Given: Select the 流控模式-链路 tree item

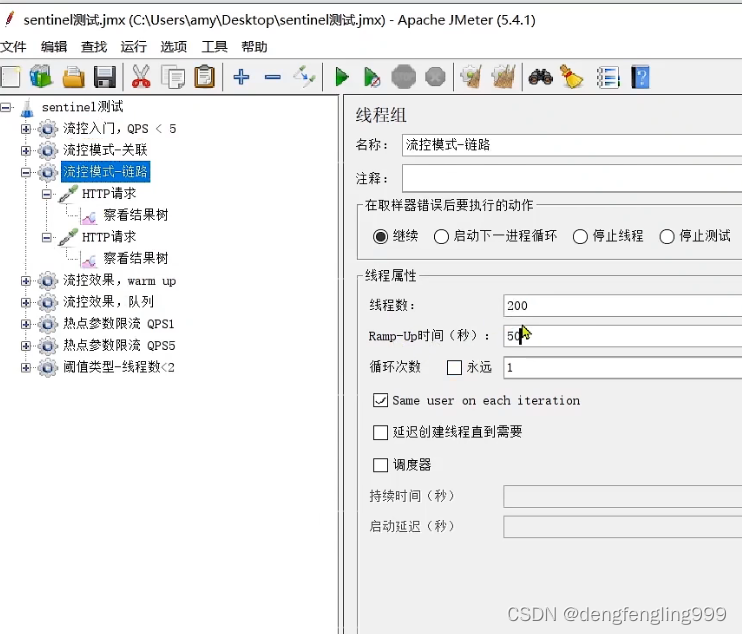Looking at the screenshot, I should [106, 172].
